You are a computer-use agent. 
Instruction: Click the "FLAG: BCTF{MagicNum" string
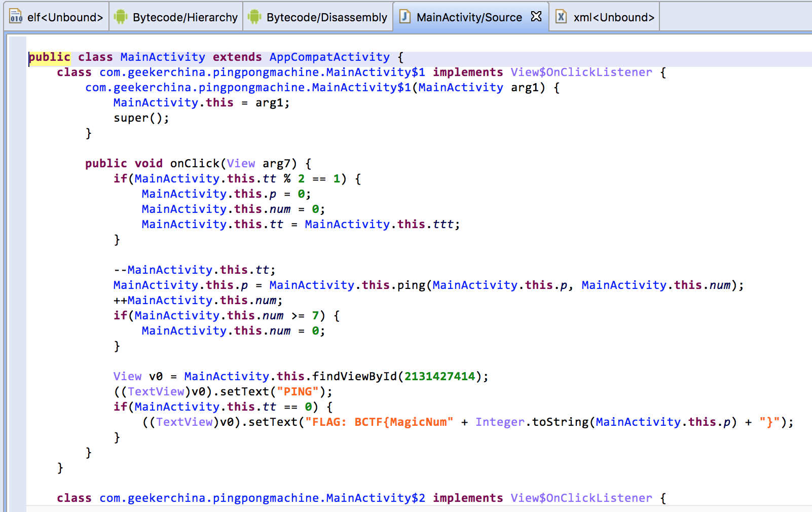pyautogui.click(x=379, y=422)
